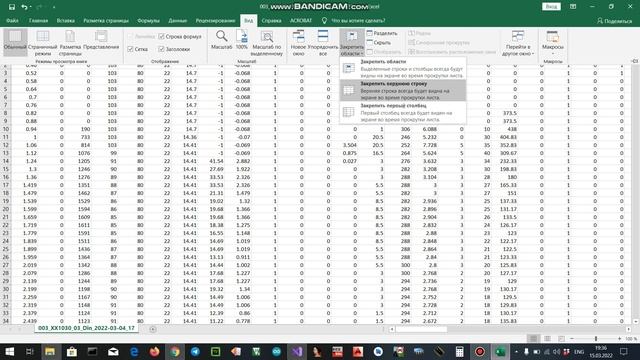This screenshot has width=640, height=360.
Task: Save the workbook with the floppy icon
Action: [12, 7]
